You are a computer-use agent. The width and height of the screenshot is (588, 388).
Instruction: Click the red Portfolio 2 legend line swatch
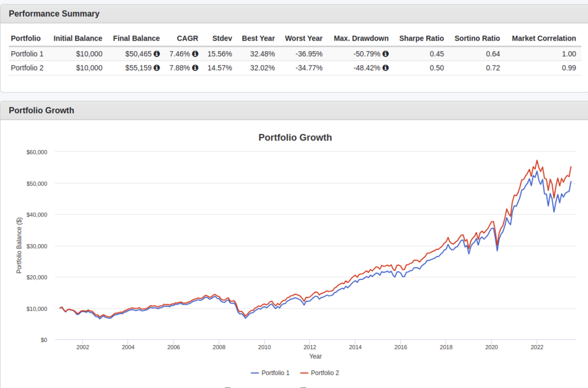tap(304, 373)
